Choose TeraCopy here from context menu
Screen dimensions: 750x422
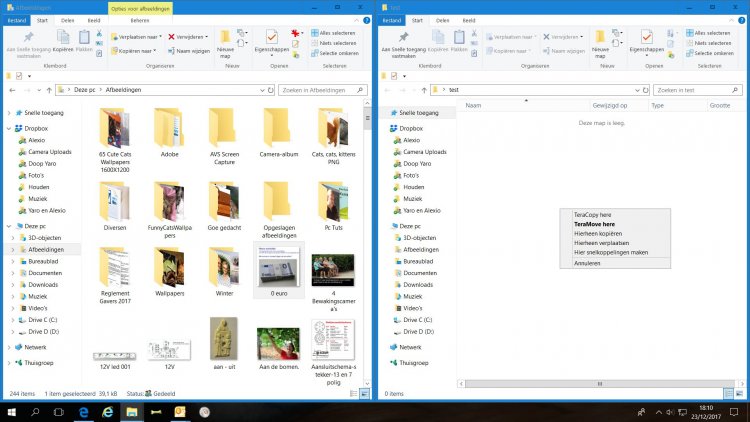pos(592,215)
